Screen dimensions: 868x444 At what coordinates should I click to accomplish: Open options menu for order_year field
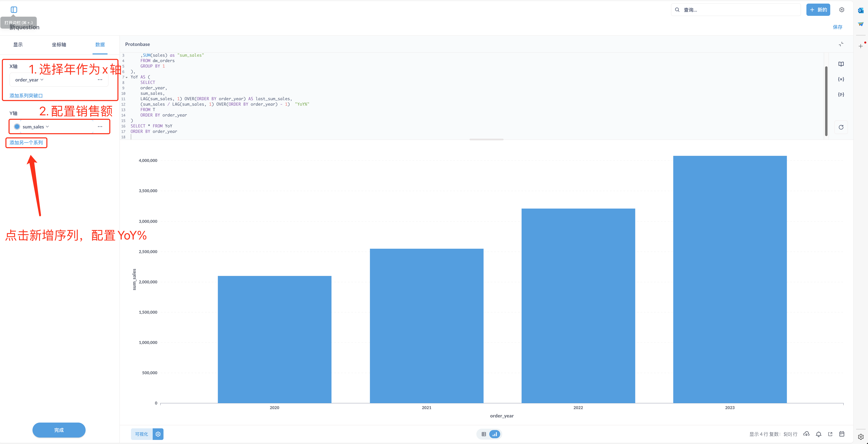100,80
